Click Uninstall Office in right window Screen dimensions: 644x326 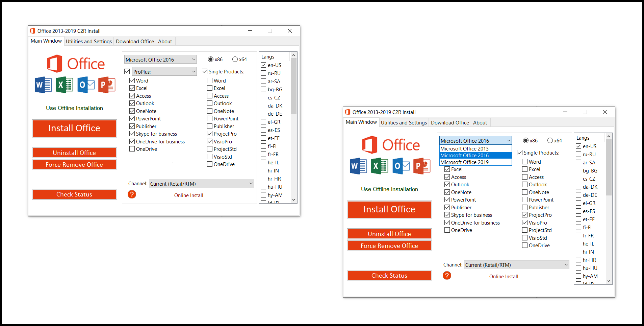point(389,234)
